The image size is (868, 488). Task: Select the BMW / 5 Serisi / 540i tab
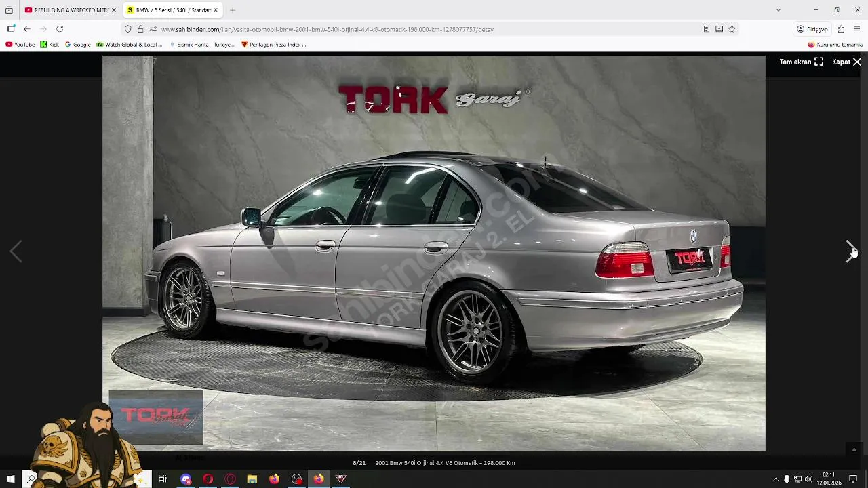[x=172, y=10]
